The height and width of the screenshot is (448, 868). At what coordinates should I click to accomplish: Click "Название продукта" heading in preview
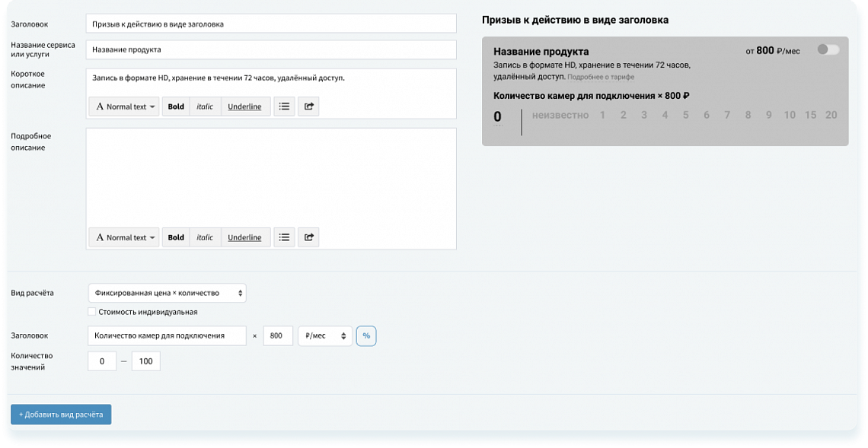[x=541, y=52]
